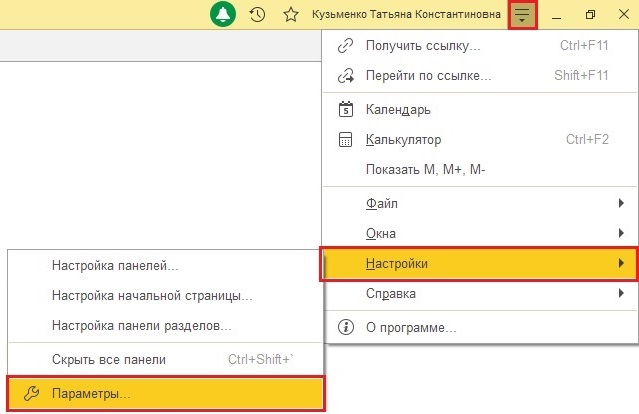This screenshot has height=414, width=639.
Task: Choose Настройка панелей in submenu
Action: (x=165, y=266)
